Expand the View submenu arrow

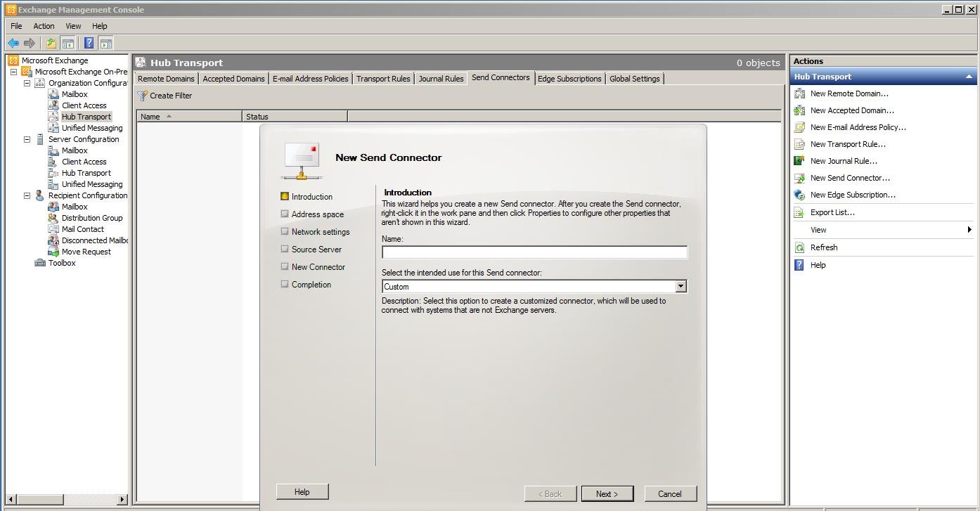point(969,230)
